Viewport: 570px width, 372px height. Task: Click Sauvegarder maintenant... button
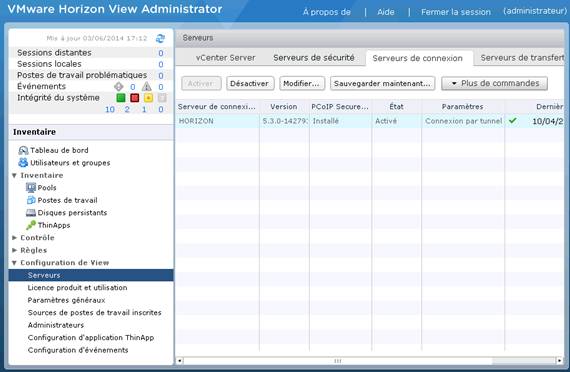[382, 84]
